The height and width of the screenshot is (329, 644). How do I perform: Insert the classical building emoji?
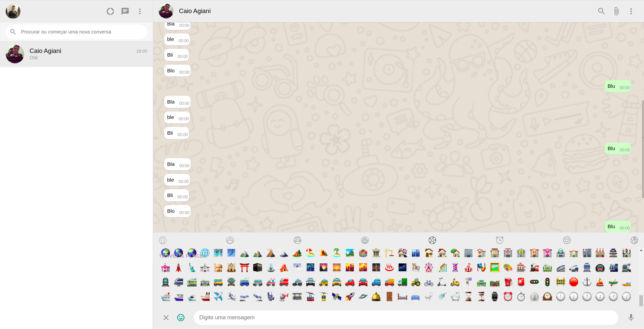pos(376,253)
